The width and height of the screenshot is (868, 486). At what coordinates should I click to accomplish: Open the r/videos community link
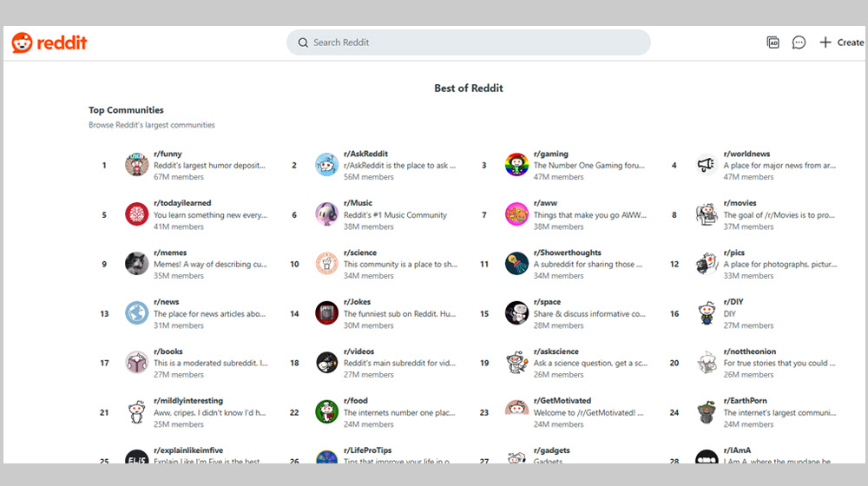(358, 351)
